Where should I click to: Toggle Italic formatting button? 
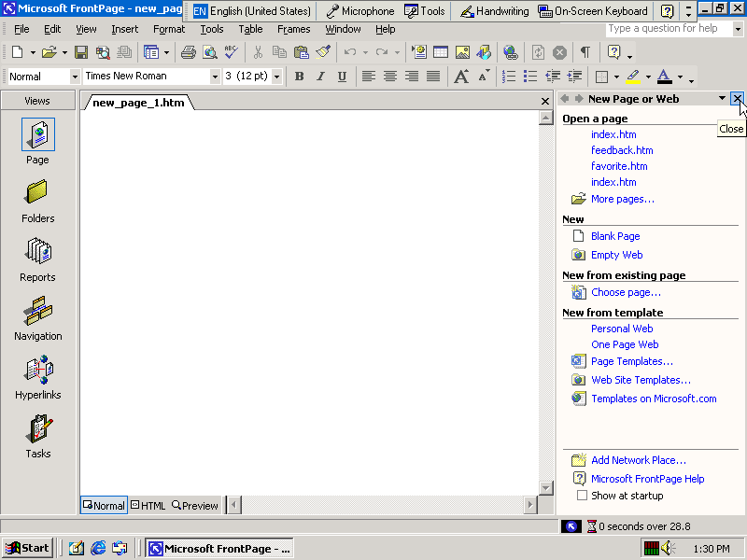pyautogui.click(x=320, y=77)
